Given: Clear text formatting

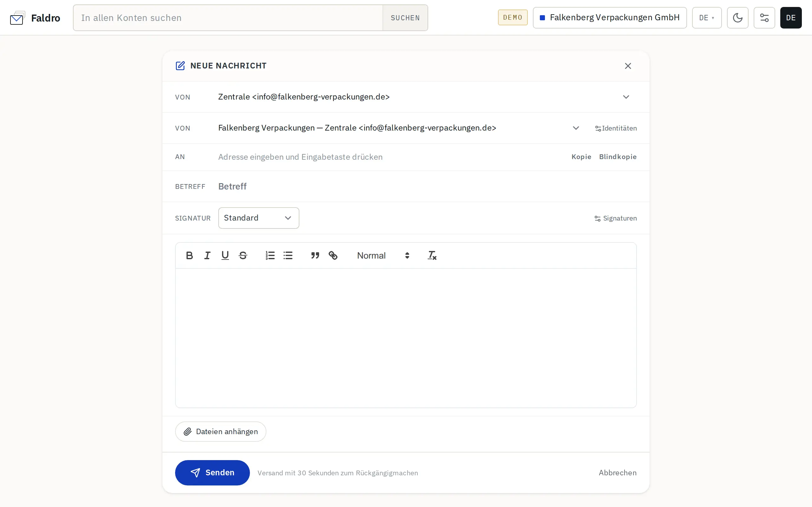Looking at the screenshot, I should 432,255.
